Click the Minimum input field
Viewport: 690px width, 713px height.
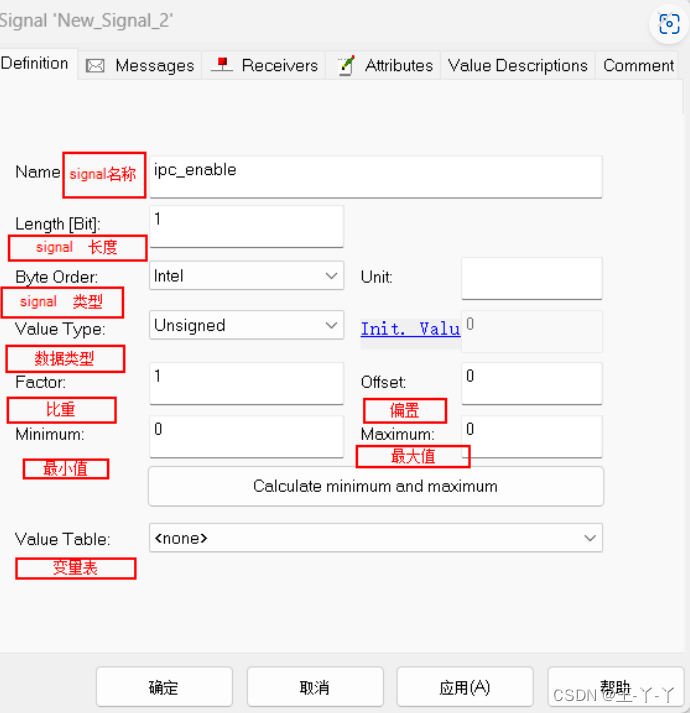pyautogui.click(x=246, y=437)
